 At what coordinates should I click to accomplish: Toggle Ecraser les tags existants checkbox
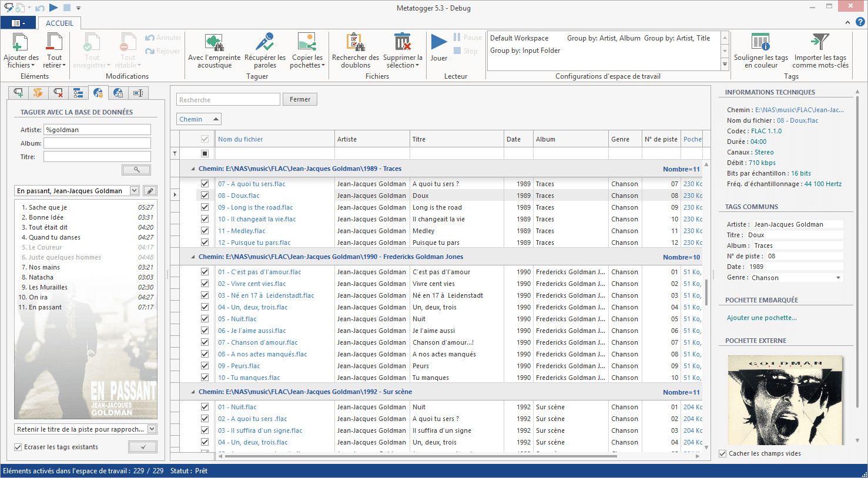pyautogui.click(x=18, y=447)
